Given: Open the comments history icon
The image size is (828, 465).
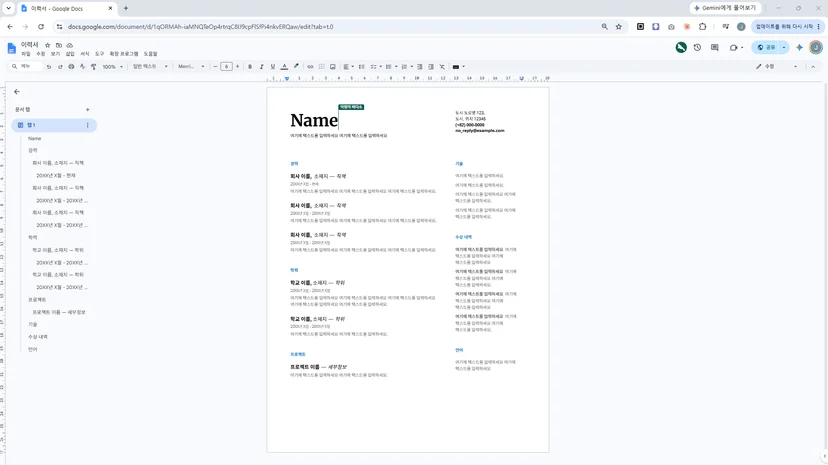Looking at the screenshot, I should tap(714, 48).
